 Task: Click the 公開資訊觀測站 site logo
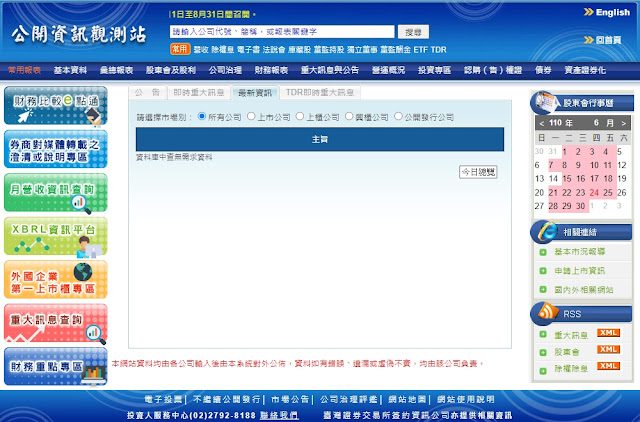(79, 35)
